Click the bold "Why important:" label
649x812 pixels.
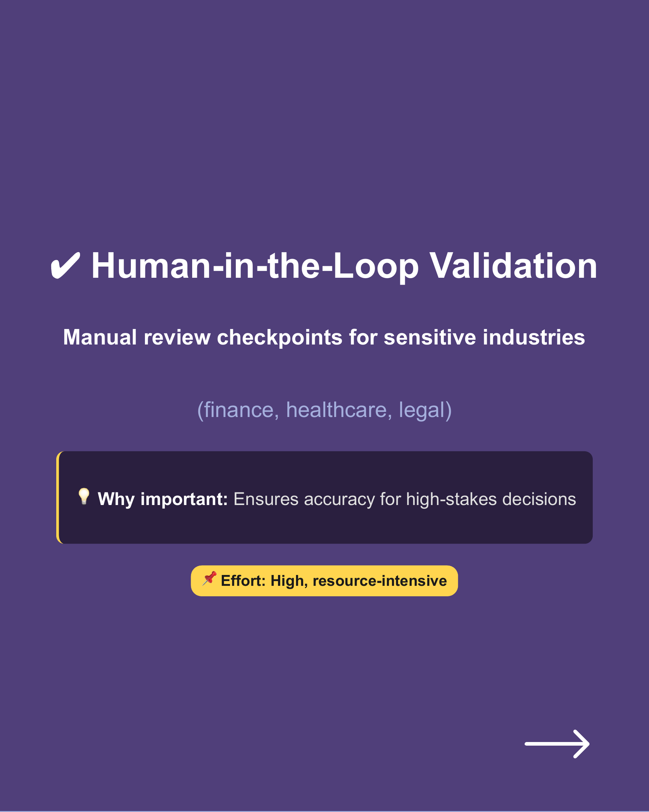click(x=163, y=499)
